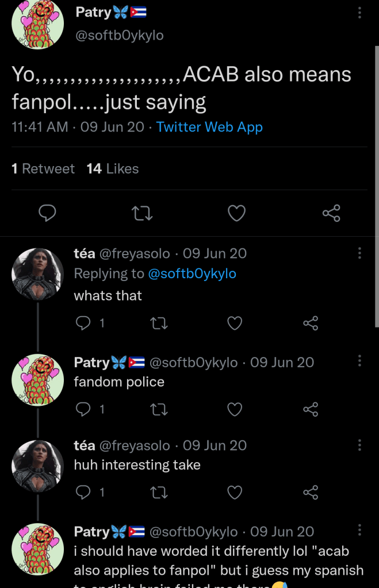The image size is (379, 588).
Task: Open téa's profile picture on first reply
Action: click(37, 275)
